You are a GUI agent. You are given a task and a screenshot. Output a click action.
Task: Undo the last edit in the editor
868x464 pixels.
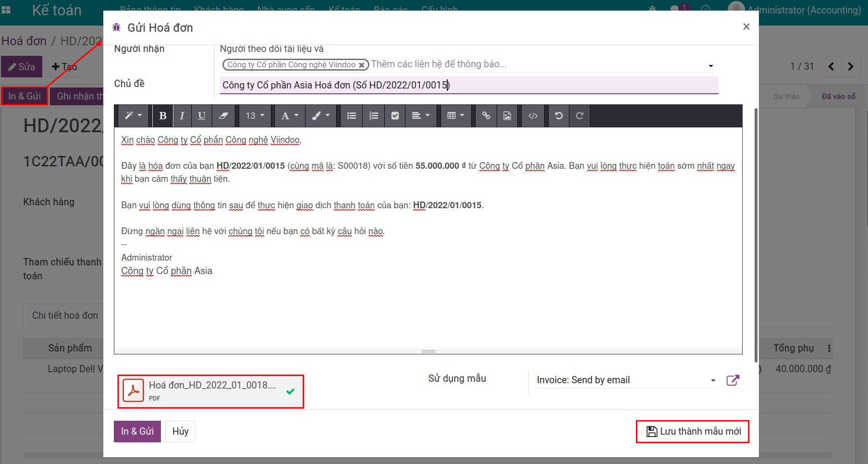(x=558, y=115)
